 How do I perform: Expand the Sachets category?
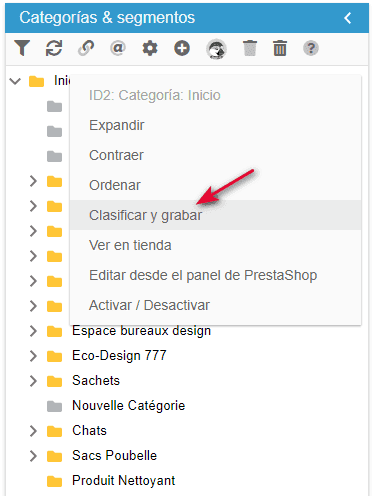(33, 381)
